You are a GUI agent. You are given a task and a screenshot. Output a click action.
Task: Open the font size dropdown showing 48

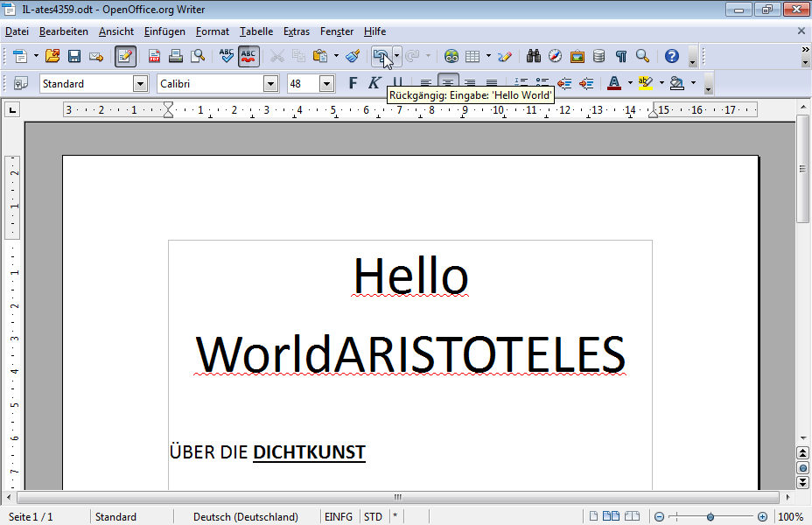(326, 84)
